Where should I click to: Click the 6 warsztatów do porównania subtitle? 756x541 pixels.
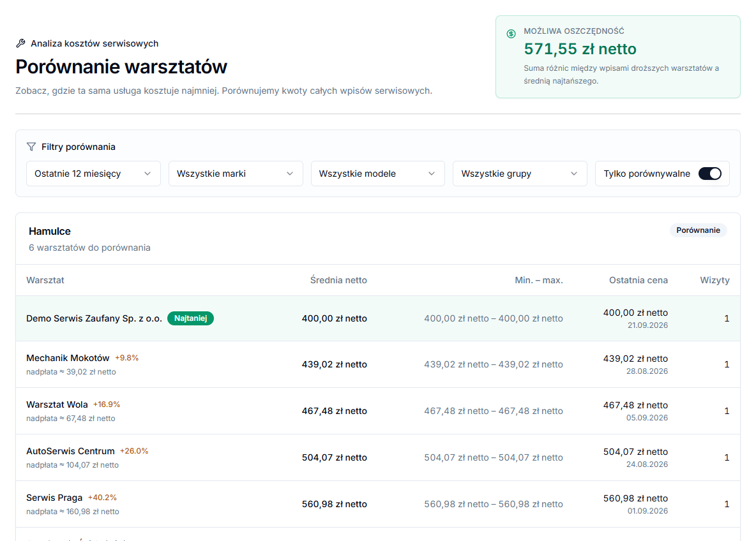[x=89, y=248]
